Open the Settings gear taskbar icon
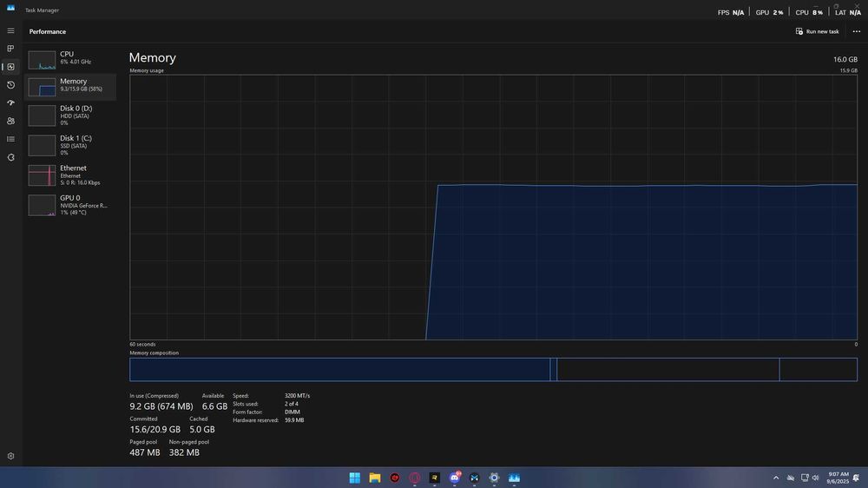The image size is (868, 488). [495, 478]
